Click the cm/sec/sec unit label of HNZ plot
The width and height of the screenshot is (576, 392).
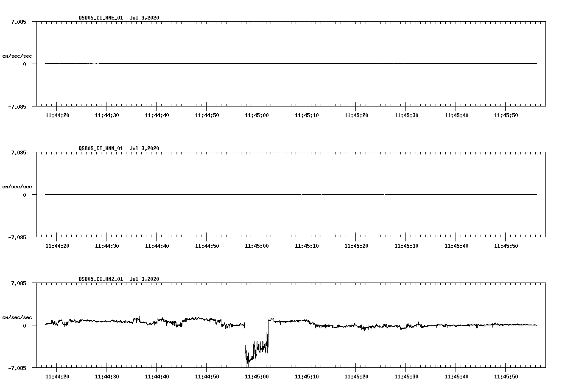pos(17,317)
